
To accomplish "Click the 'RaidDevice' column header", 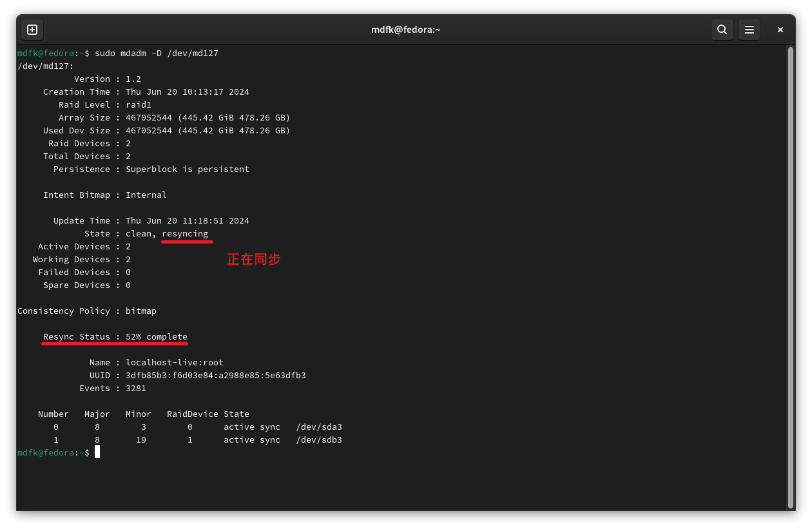I will [193, 414].
